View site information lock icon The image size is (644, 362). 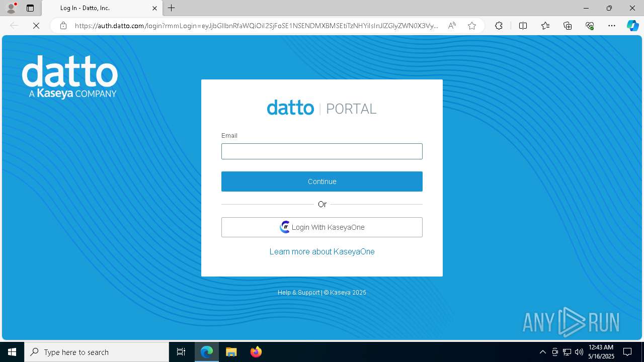click(63, 26)
